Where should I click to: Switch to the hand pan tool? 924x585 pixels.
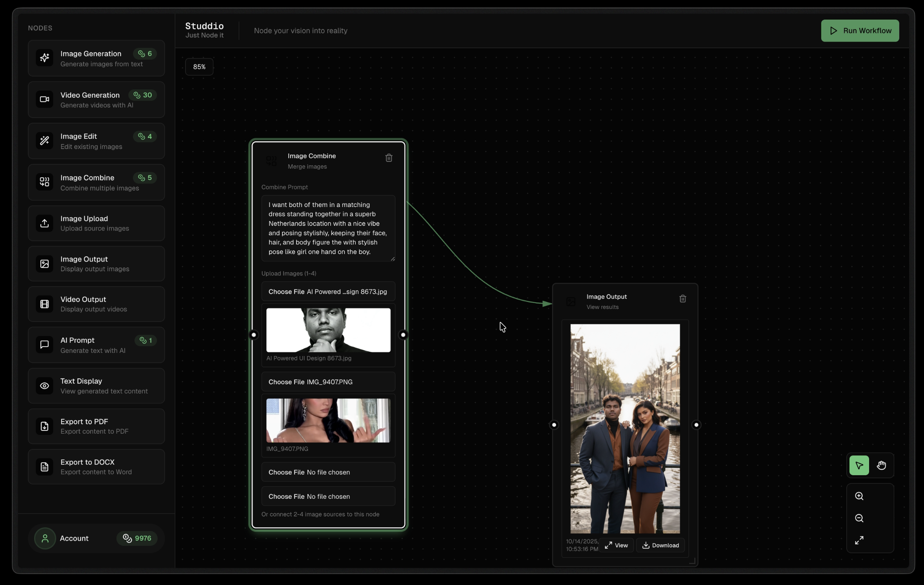click(x=881, y=465)
